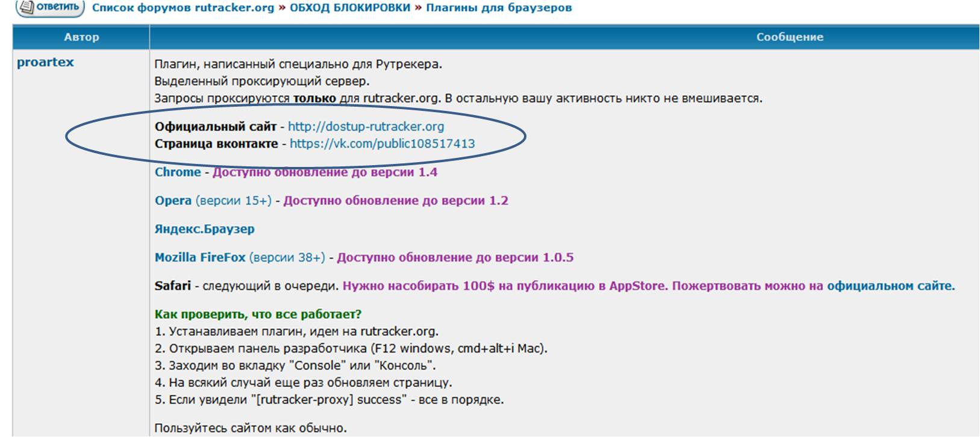
Task: Click the ответить reply button
Action: pyautogui.click(x=49, y=8)
